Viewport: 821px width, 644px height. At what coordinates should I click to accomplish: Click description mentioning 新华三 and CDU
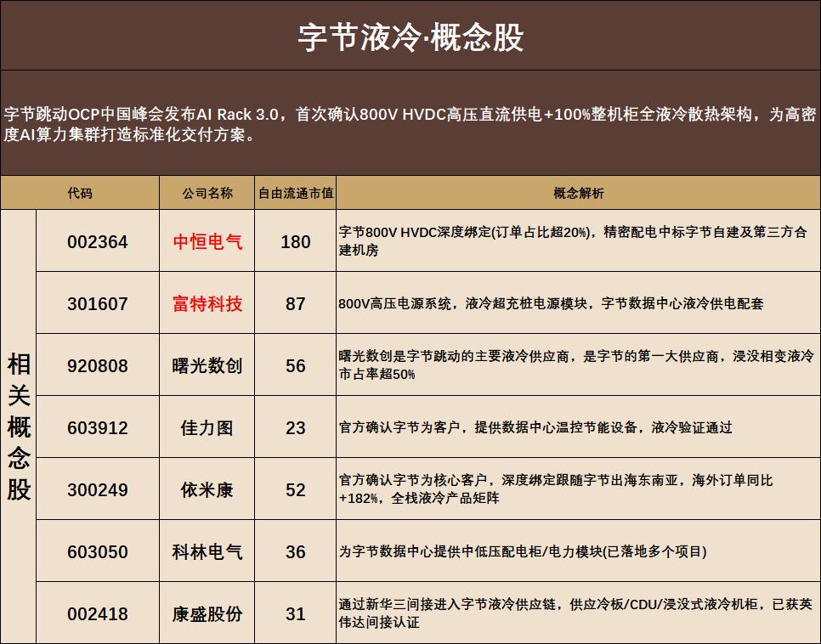(575, 613)
